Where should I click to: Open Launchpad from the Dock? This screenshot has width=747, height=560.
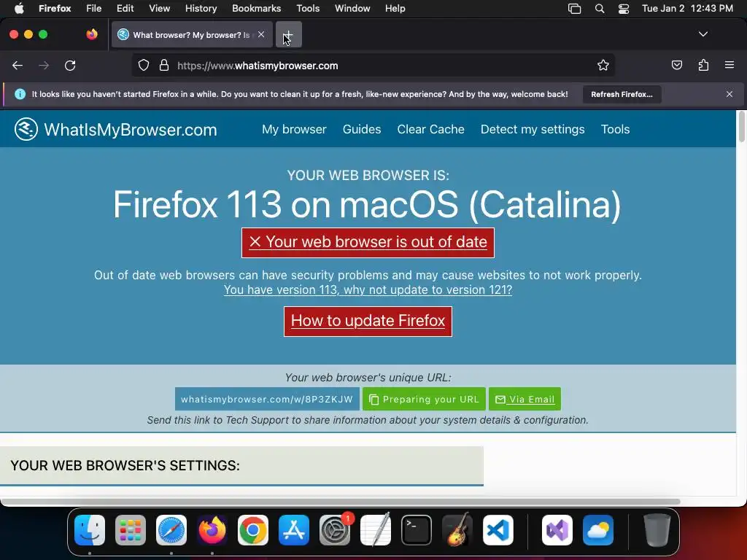[x=131, y=529]
